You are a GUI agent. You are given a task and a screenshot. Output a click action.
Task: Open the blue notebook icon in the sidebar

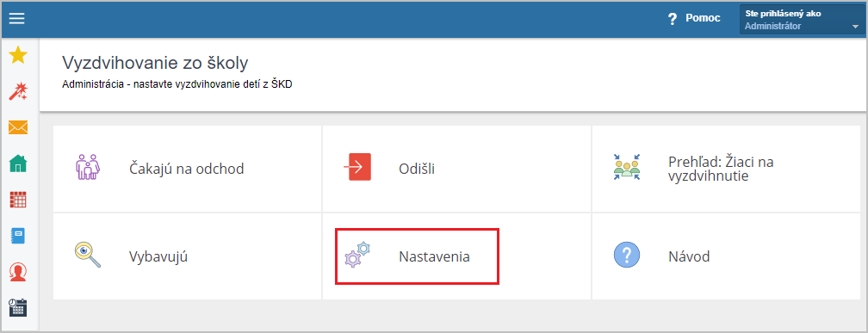[18, 236]
